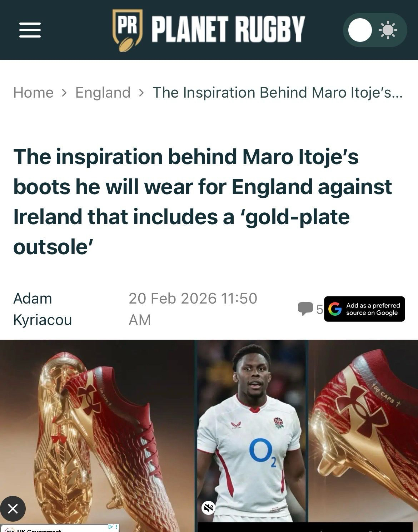This screenshot has height=532, width=418.
Task: Click Add as a preferred source on Google
Action: [364, 309]
